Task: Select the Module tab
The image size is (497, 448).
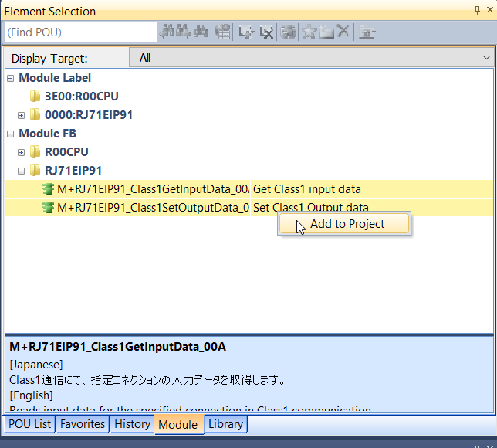Action: pyautogui.click(x=179, y=424)
